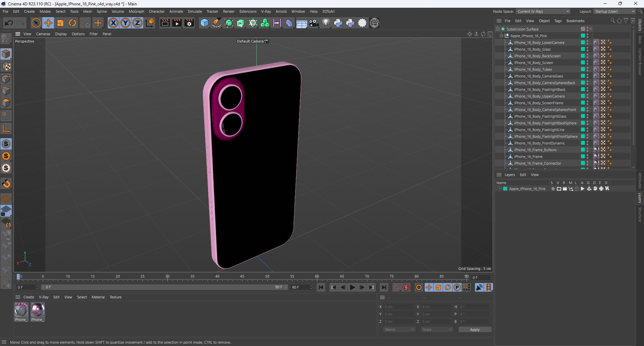644x346 pixels.
Task: Add a Light bulb icon
Action: tap(326, 23)
